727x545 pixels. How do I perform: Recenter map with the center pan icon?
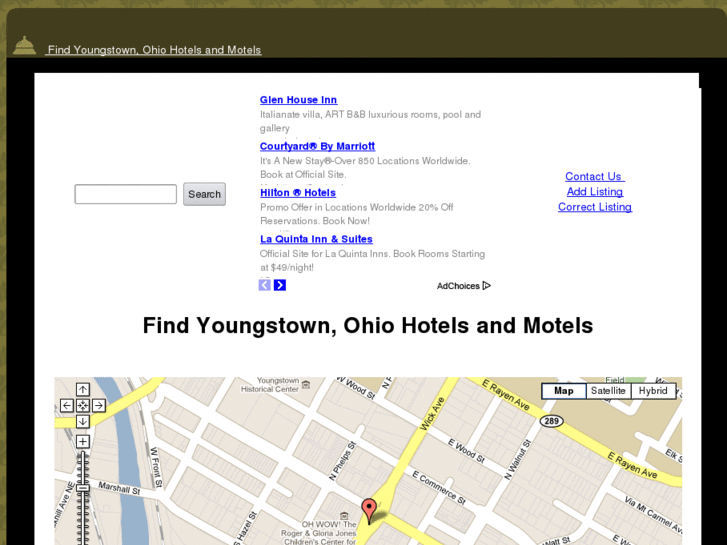[83, 405]
